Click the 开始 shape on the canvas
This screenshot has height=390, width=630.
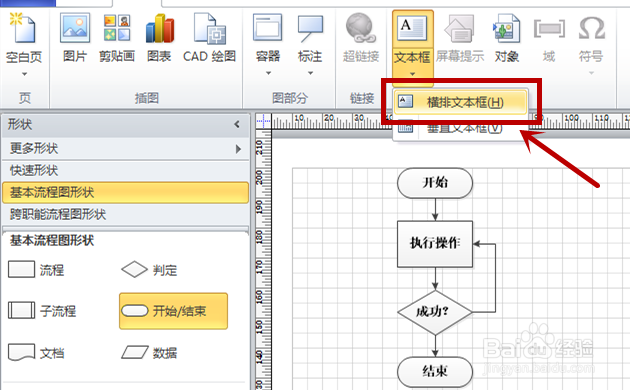click(435, 183)
